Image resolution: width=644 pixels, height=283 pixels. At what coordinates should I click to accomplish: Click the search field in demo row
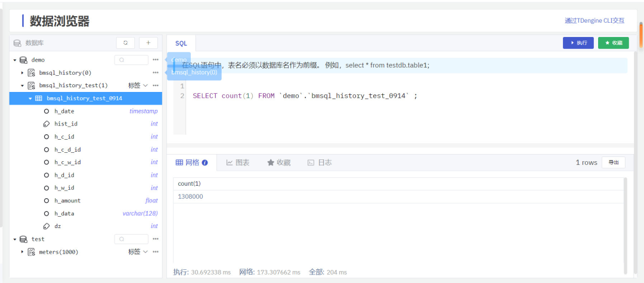131,60
